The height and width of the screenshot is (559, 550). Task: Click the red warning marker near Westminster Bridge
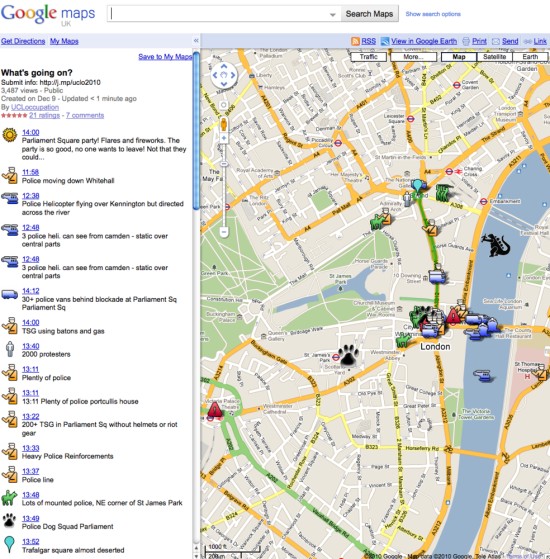click(x=453, y=316)
